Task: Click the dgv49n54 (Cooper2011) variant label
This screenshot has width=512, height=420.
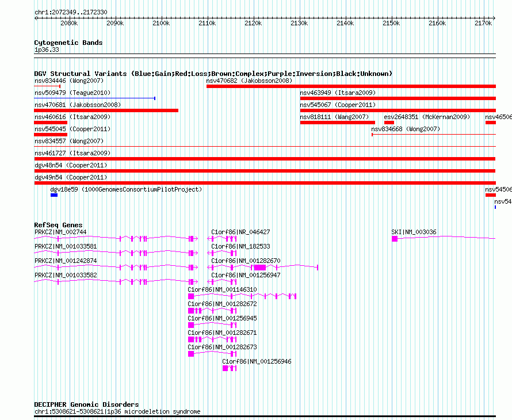Action: 71,177
